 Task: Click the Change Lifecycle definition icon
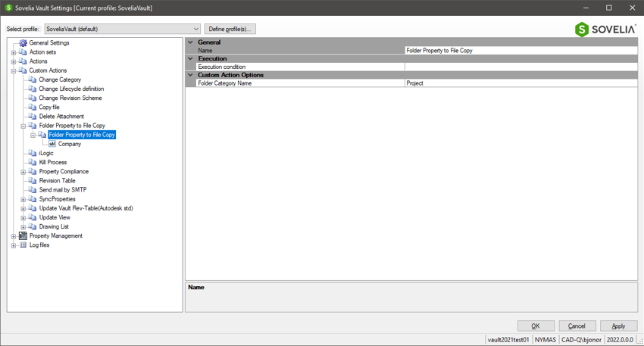pyautogui.click(x=33, y=89)
